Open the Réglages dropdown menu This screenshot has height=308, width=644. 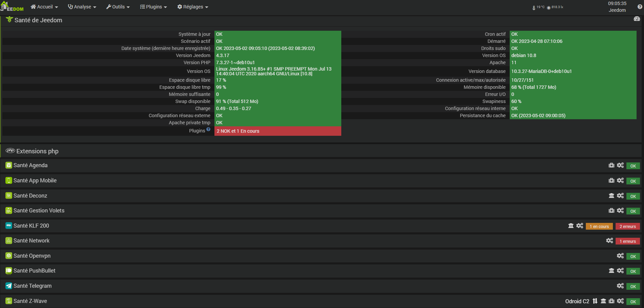pyautogui.click(x=193, y=7)
